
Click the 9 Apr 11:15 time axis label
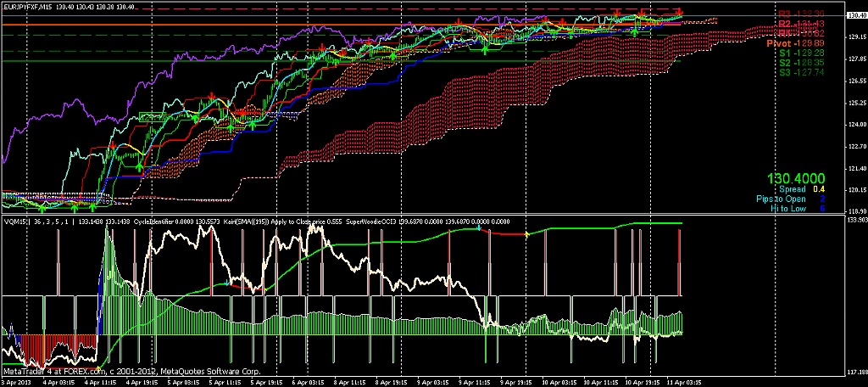click(x=476, y=382)
